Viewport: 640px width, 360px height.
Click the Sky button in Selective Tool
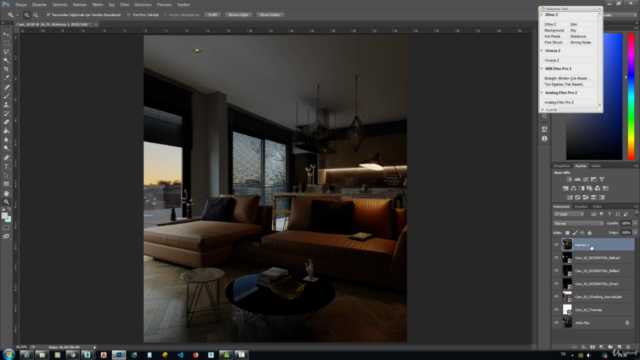pos(581,30)
